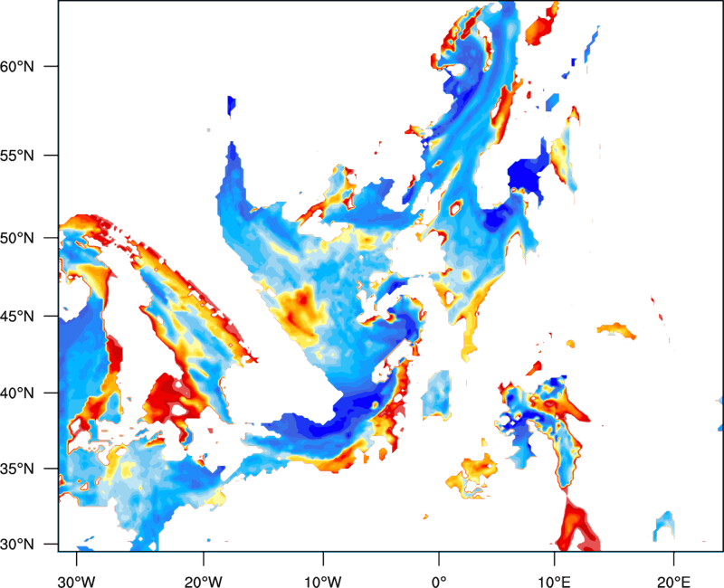Click the isolated orange streak near 44°N, 15°E

click(x=616, y=329)
